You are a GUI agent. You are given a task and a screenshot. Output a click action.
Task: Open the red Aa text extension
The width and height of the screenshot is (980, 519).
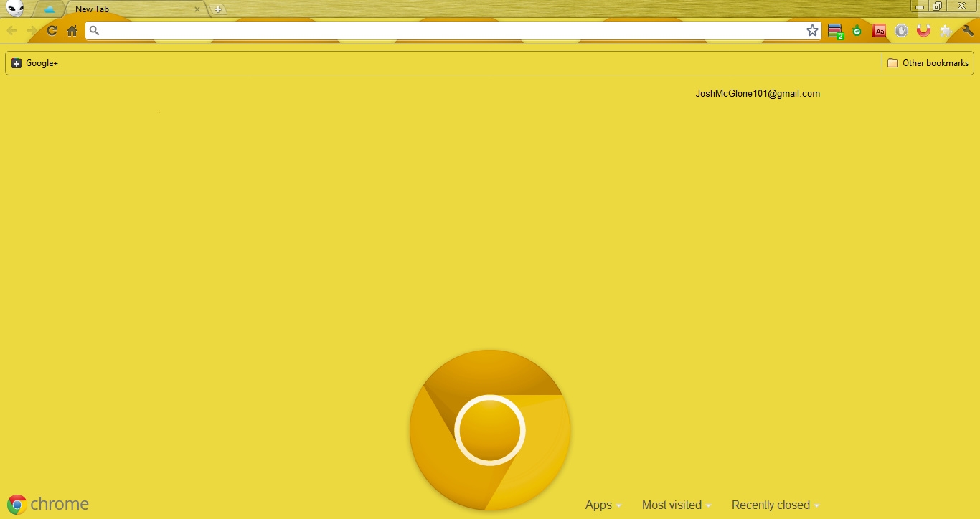pyautogui.click(x=879, y=31)
